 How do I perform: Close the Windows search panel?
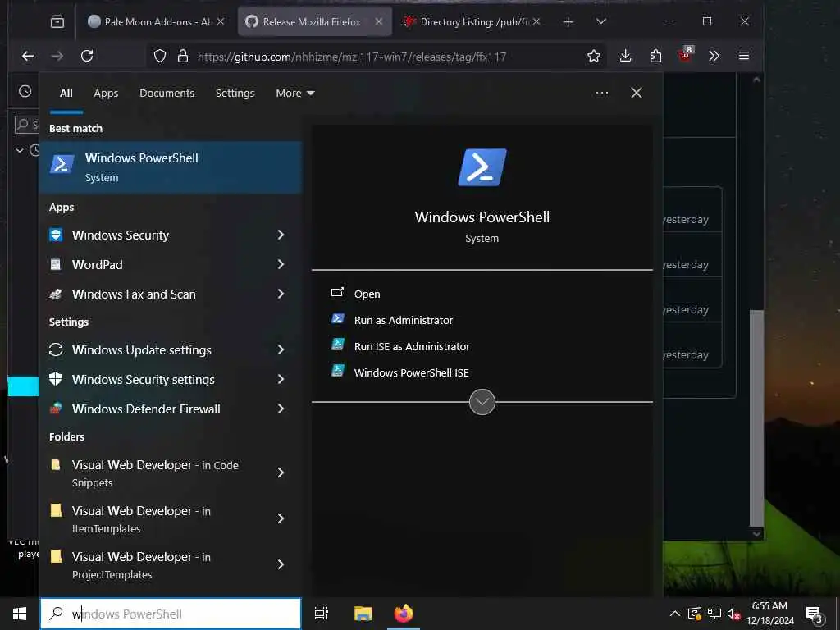pos(637,94)
